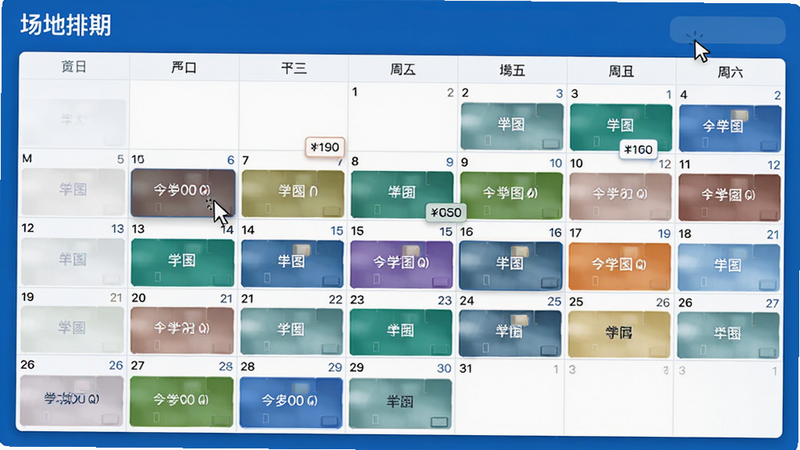Image resolution: width=800 pixels, height=450 pixels.
Task: Click small outline icon at bottom-left of day 13 card
Action: click(158, 277)
